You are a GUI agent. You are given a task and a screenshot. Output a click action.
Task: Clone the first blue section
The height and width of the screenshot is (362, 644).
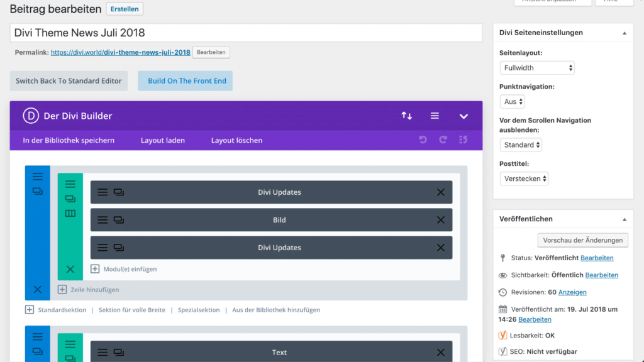37,191
